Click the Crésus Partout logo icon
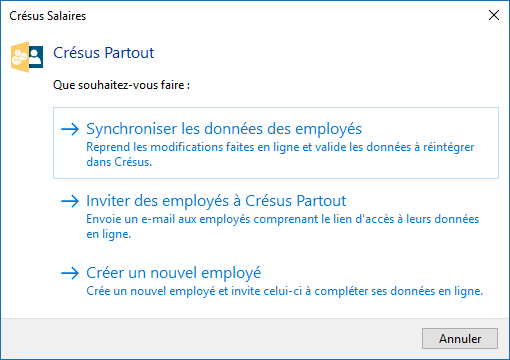The width and height of the screenshot is (510, 360). point(27,57)
